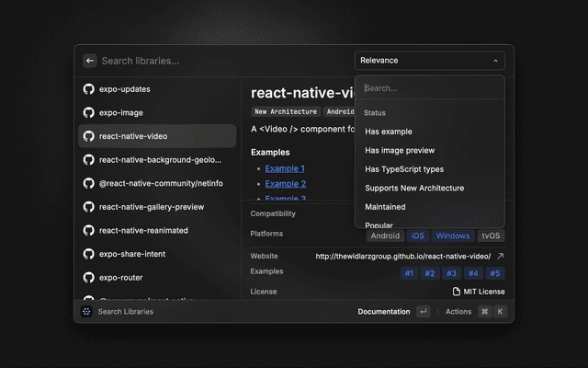Open the Example 1 link
This screenshot has width=588, height=368.
[x=285, y=168]
